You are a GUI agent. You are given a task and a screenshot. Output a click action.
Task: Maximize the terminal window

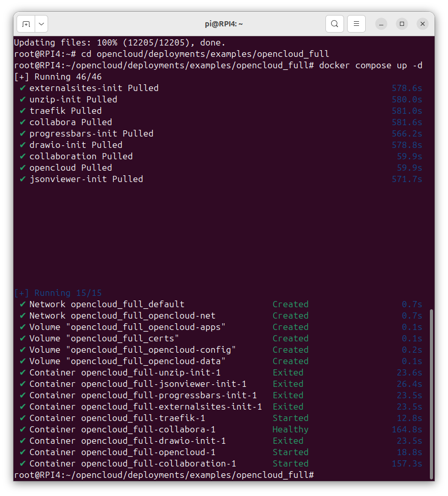click(x=402, y=24)
